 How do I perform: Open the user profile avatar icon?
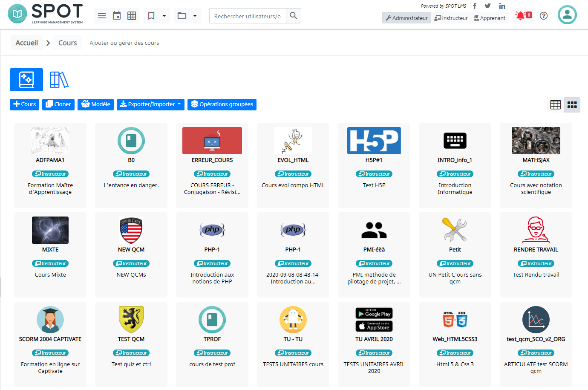tap(567, 15)
